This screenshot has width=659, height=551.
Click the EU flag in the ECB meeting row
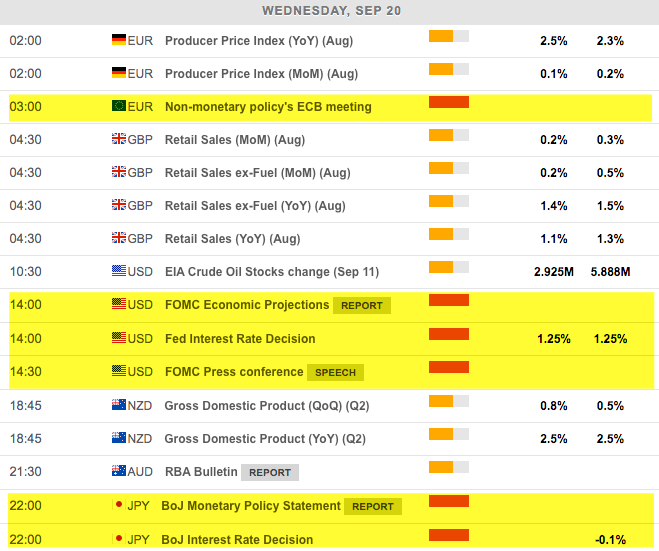119,106
